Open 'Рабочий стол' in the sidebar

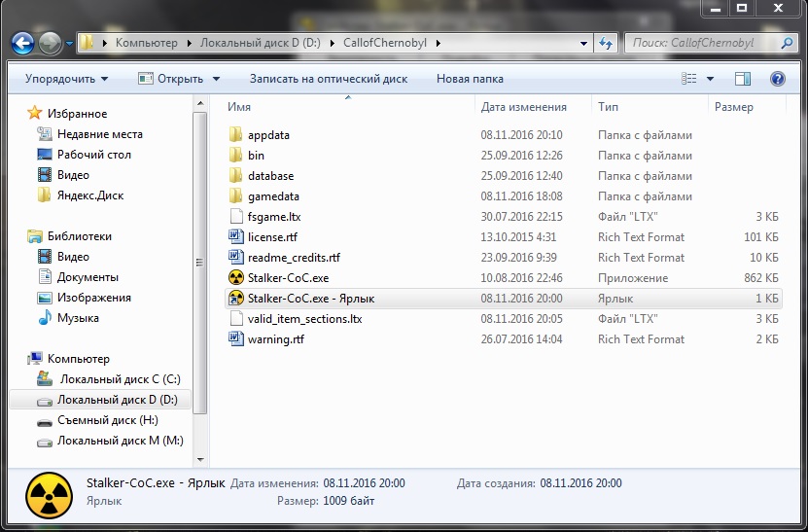[x=93, y=155]
